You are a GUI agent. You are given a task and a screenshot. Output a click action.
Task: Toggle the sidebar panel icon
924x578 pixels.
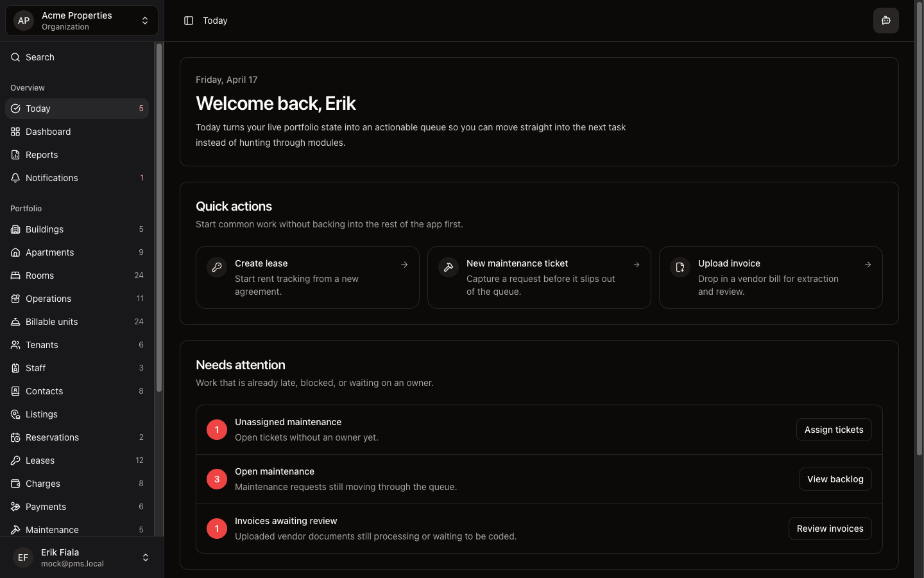(x=189, y=21)
